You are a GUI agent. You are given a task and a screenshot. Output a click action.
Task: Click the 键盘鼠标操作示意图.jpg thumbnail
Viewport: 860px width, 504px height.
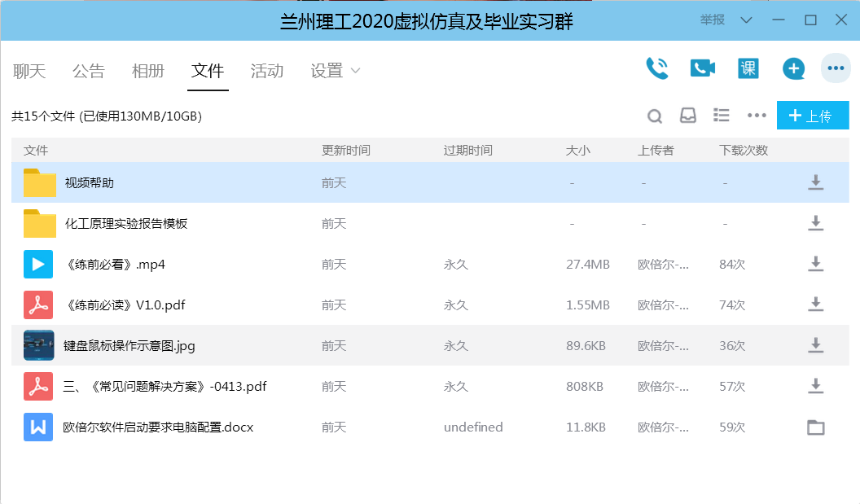(39, 345)
